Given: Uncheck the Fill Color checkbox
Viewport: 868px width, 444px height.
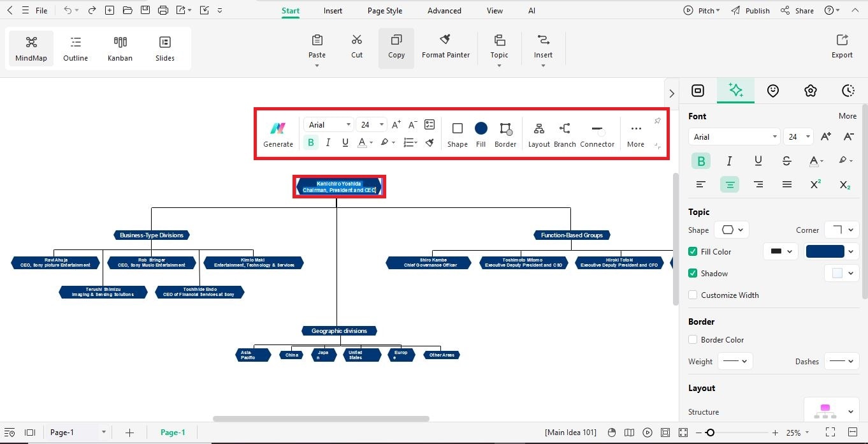Looking at the screenshot, I should (693, 252).
